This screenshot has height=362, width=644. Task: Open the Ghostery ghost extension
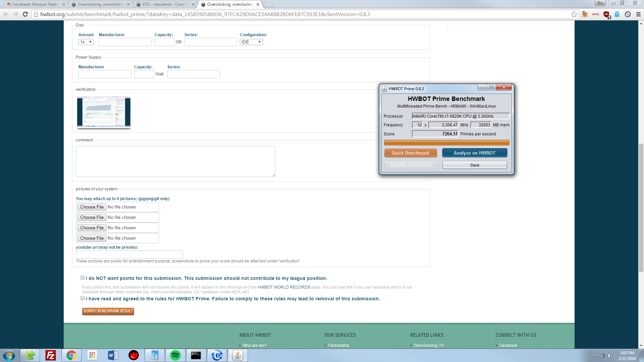click(617, 14)
